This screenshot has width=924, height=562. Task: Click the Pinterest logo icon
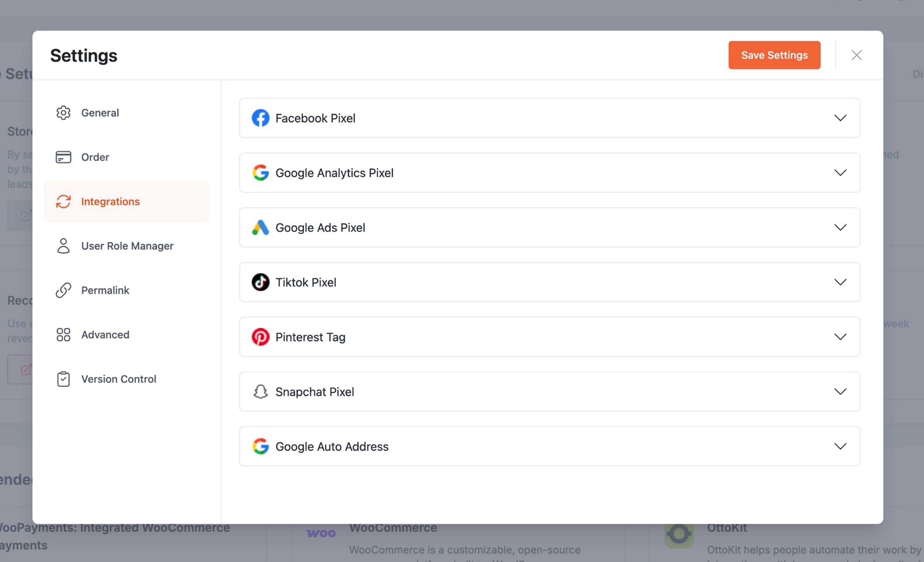[x=261, y=337]
